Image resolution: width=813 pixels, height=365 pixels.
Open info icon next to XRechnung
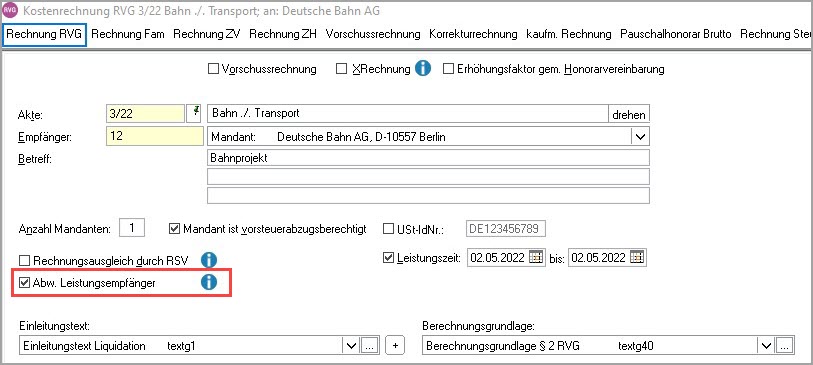tap(423, 68)
